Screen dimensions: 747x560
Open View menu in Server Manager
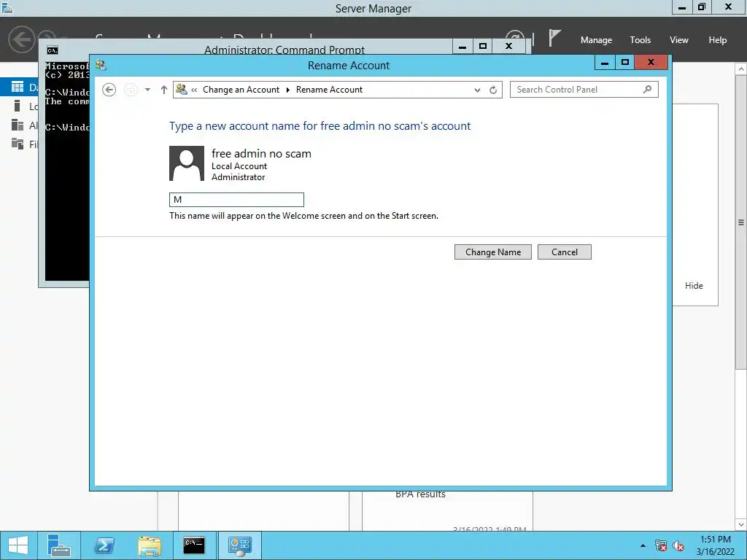679,40
